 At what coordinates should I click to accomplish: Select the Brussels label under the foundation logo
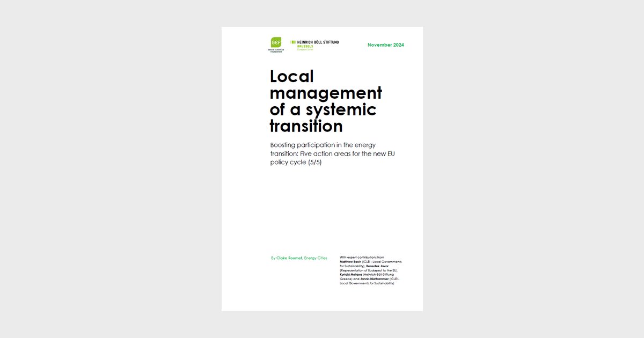(305, 46)
